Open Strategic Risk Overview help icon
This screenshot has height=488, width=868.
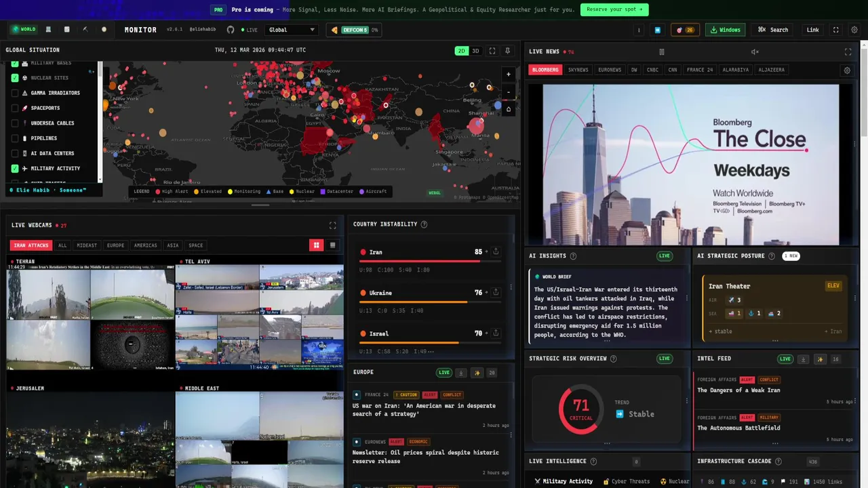[x=613, y=359]
